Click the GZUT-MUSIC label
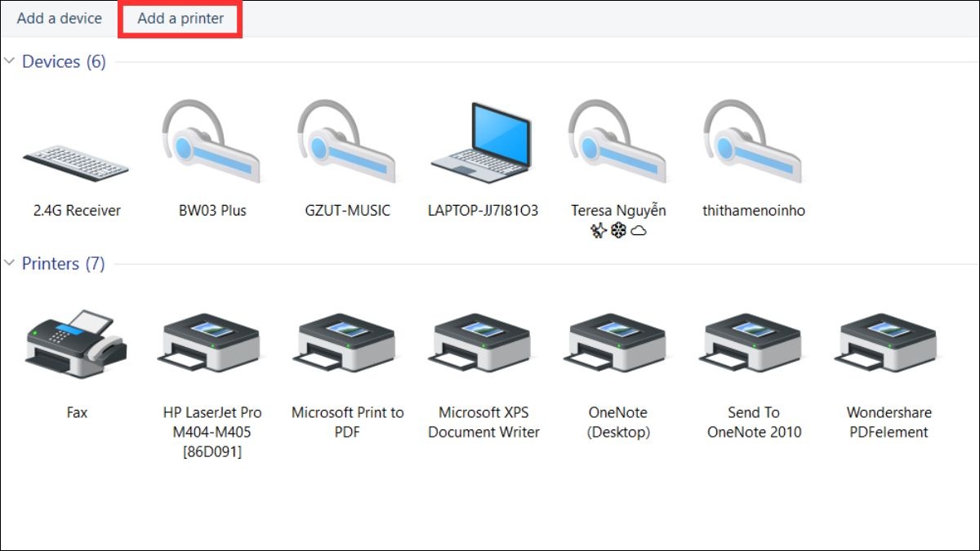The height and width of the screenshot is (551, 980). 347,211
